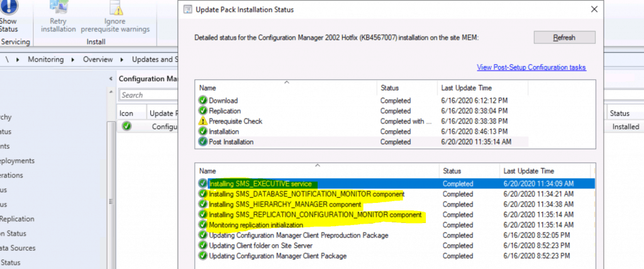Image resolution: width=644 pixels, height=269 pixels.
Task: Open Data Sources node in navigation pane
Action: coord(18,248)
